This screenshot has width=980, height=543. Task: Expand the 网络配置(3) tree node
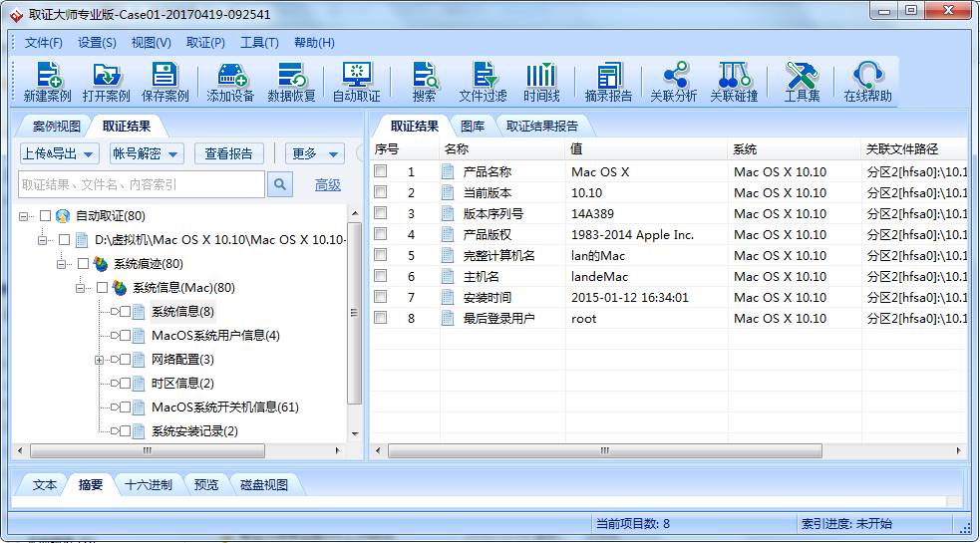click(100, 360)
